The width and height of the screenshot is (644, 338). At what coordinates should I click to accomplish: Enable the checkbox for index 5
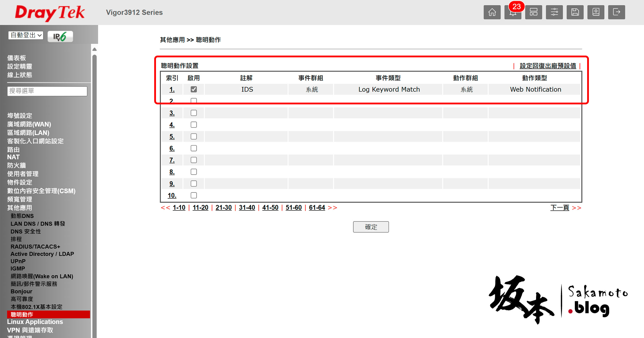(x=194, y=137)
